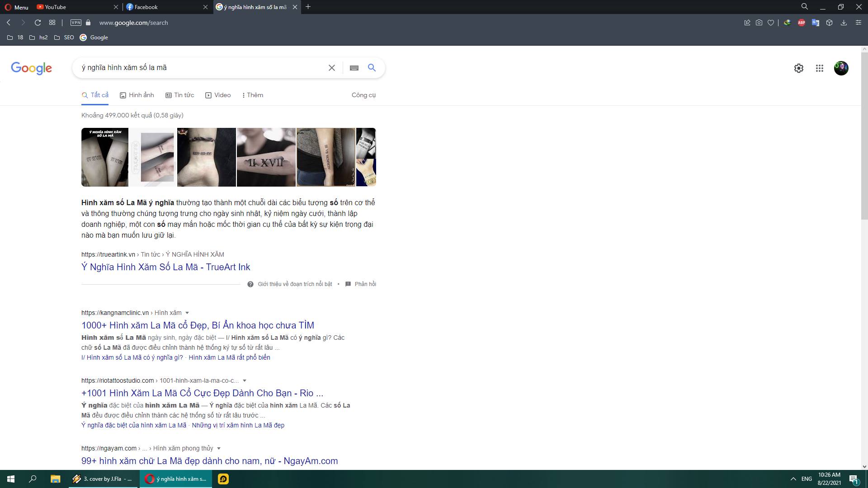Open the Speed Dial start page
This screenshot has height=488, width=868.
[x=52, y=23]
